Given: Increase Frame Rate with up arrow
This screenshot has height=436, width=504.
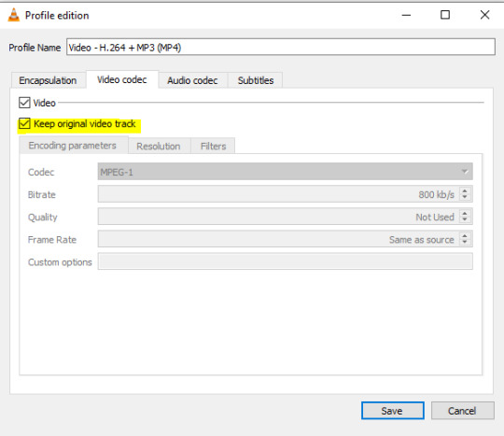Looking at the screenshot, I should point(465,235).
